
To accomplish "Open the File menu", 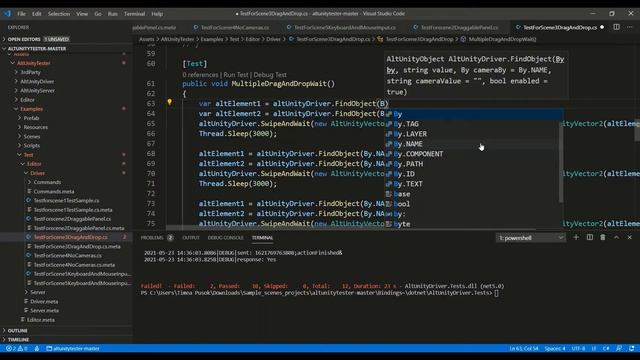I will (x=22, y=13).
